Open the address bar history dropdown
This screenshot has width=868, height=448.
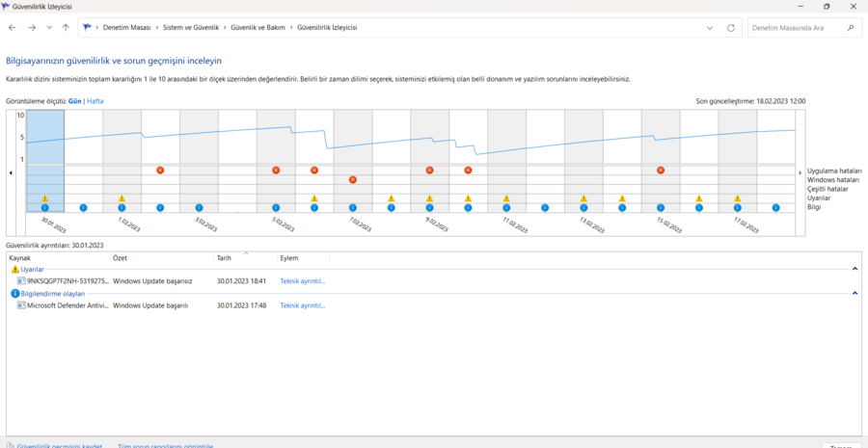pyautogui.click(x=710, y=28)
